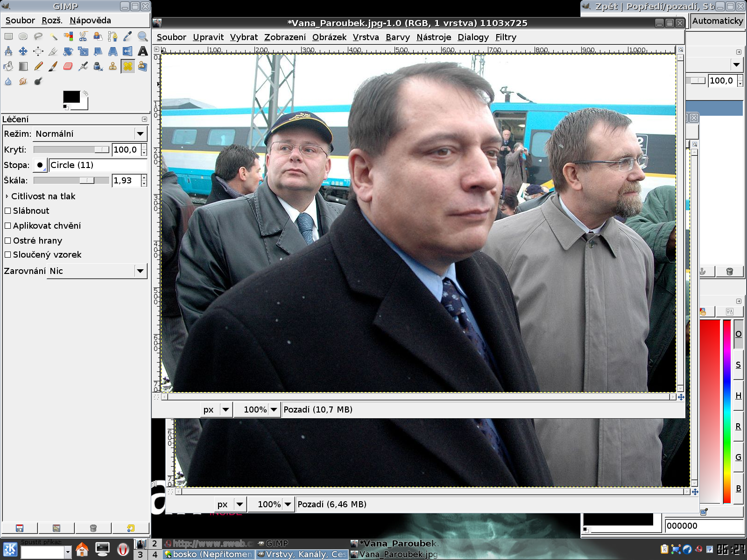The image size is (747, 560).
Task: Open the px unit dropdown in front image window
Action: (x=217, y=410)
